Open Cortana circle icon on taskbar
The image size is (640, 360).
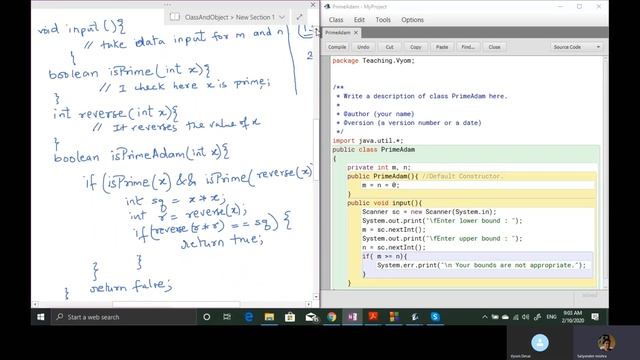pos(207,317)
